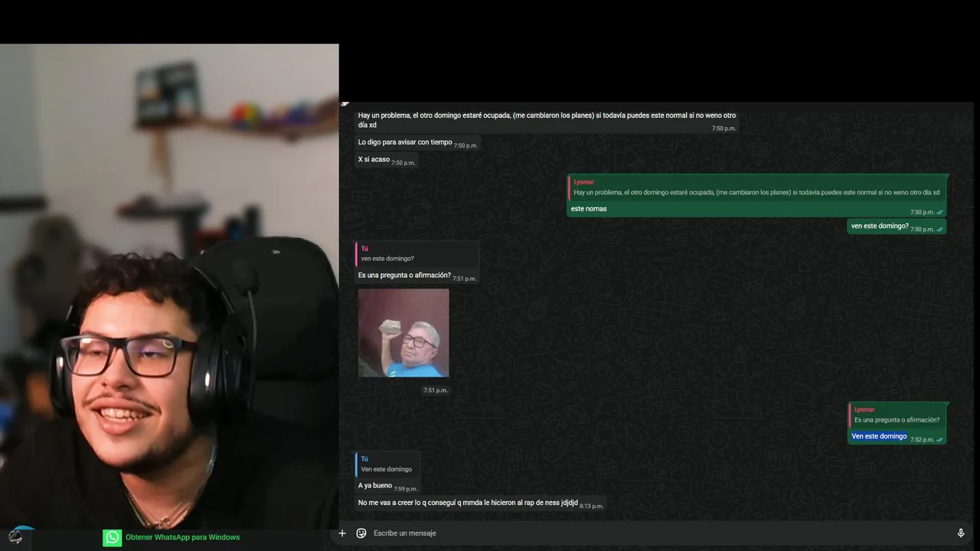Image resolution: width=980 pixels, height=551 pixels.
Task: Jump to quoted Lysmar "Es una pregunta o afirmación?"
Action: tap(897, 415)
